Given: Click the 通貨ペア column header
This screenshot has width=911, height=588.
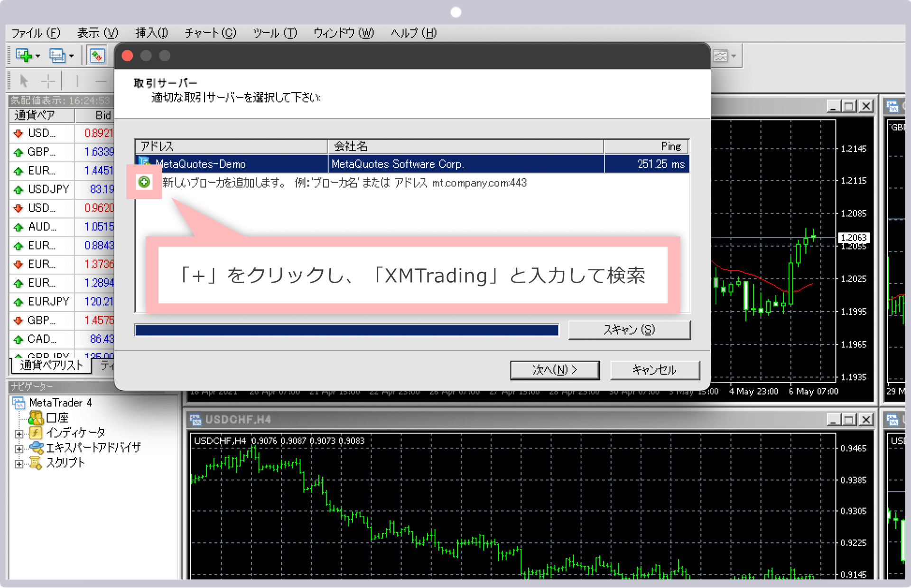Looking at the screenshot, I should pos(41,115).
